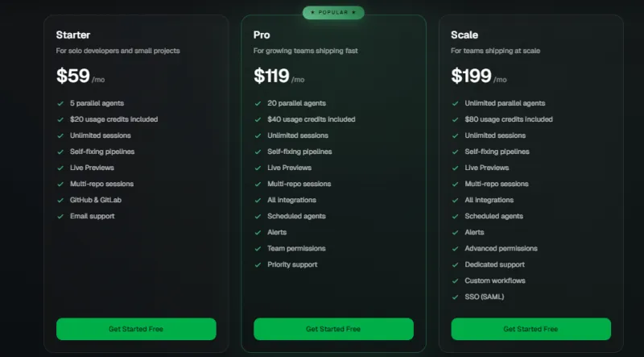This screenshot has height=357, width=644.
Task: Select the Starter plan title
Action: 73,35
